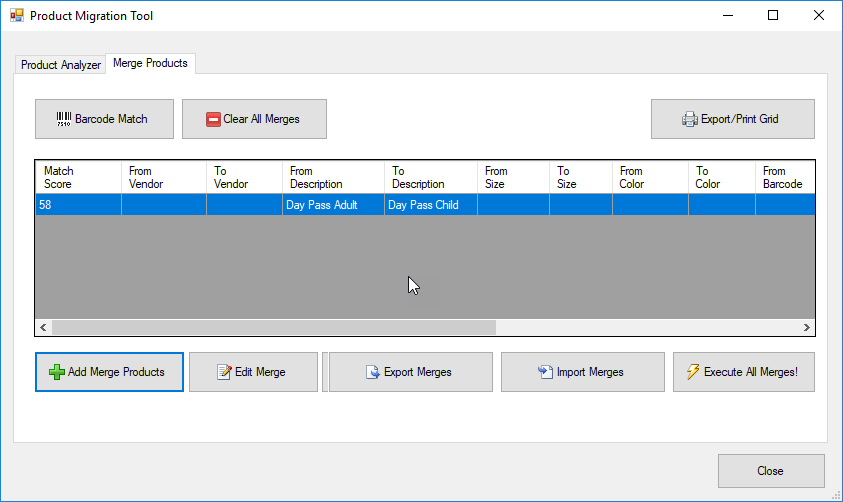Click the horizontal scrollbar thumb of the grid
This screenshot has height=502, width=843.
(x=274, y=327)
